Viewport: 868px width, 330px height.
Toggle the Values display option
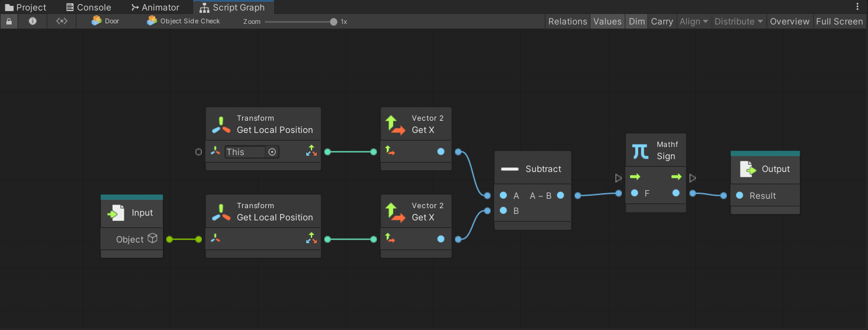(607, 22)
